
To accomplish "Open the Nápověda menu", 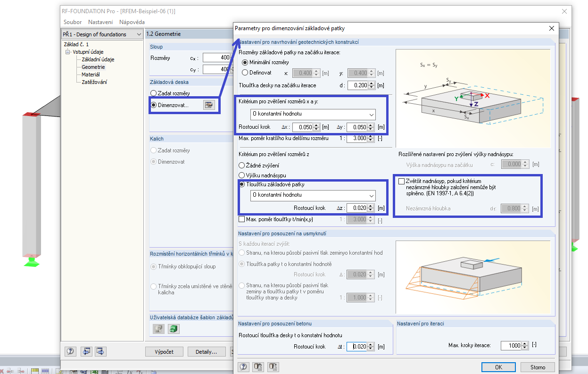I will tap(132, 22).
